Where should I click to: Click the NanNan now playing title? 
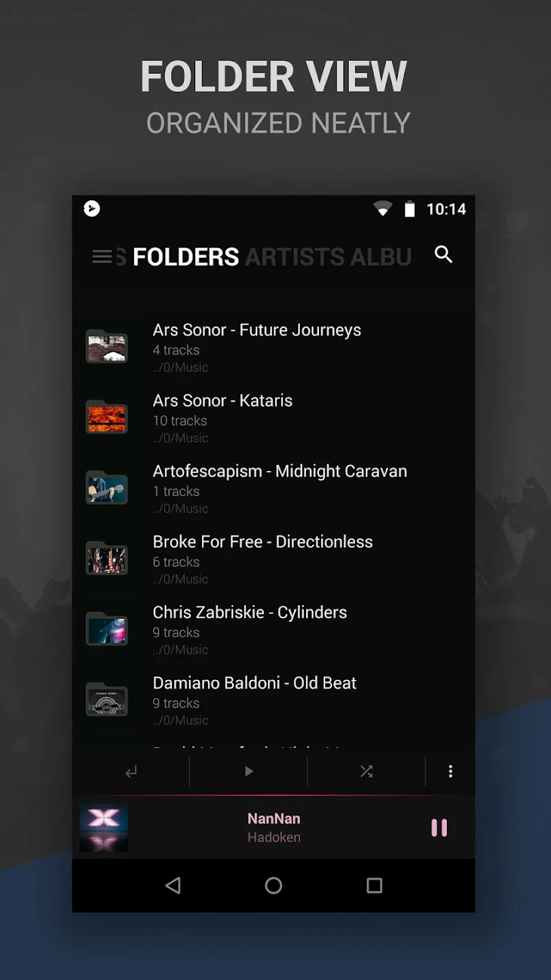[x=274, y=819]
